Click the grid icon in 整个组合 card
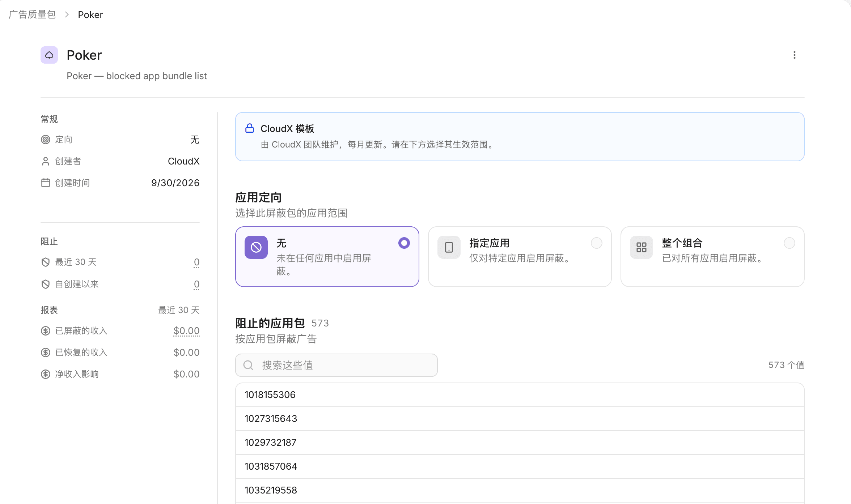 click(642, 247)
